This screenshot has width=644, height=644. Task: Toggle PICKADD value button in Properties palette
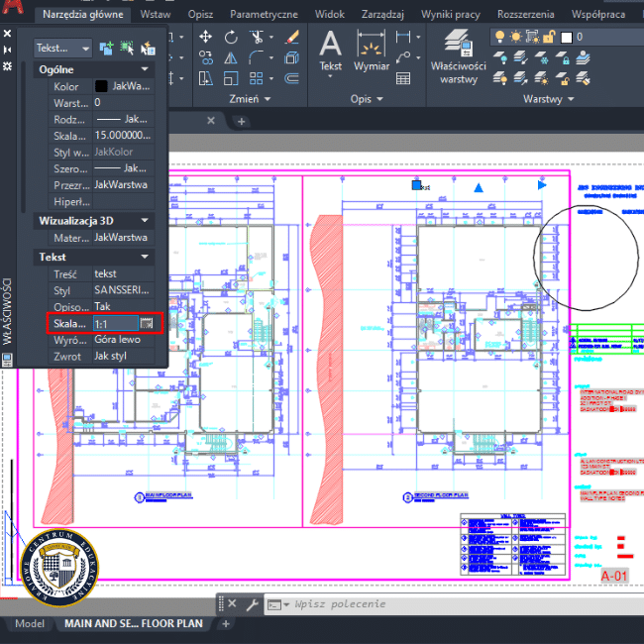(106, 49)
